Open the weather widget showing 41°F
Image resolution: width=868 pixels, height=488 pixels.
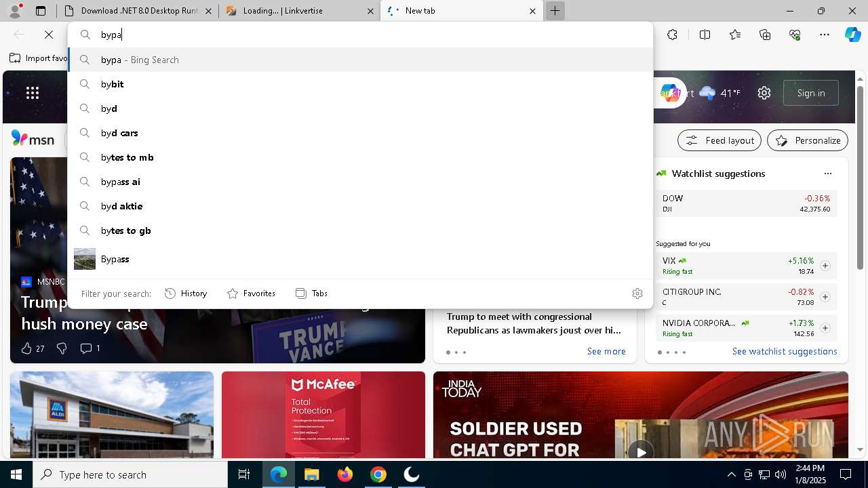pos(719,93)
